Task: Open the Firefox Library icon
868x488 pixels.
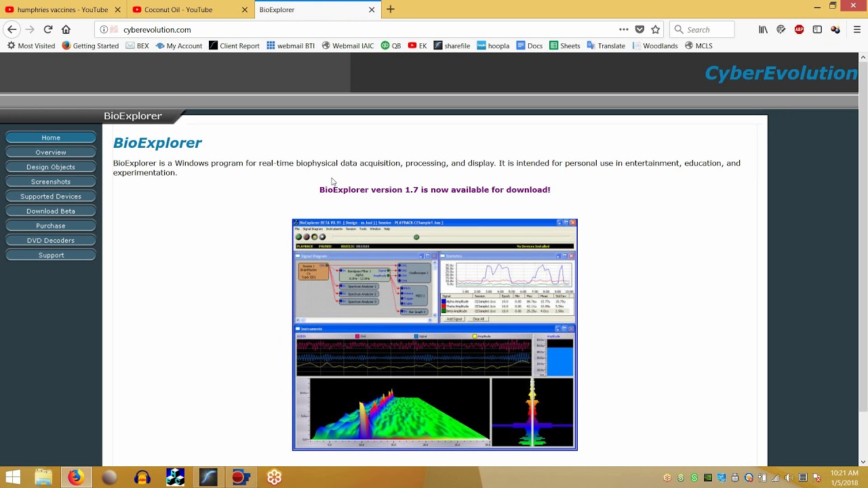Action: [763, 30]
